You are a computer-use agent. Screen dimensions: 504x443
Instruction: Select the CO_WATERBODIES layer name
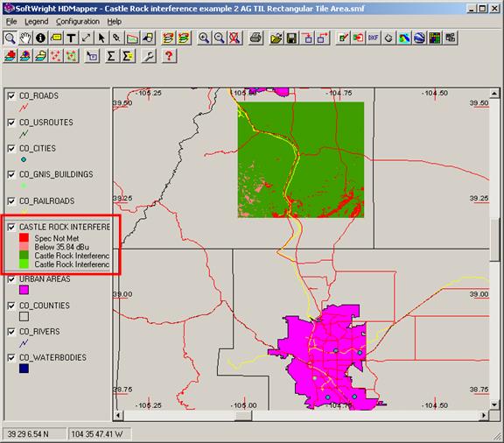tap(53, 357)
